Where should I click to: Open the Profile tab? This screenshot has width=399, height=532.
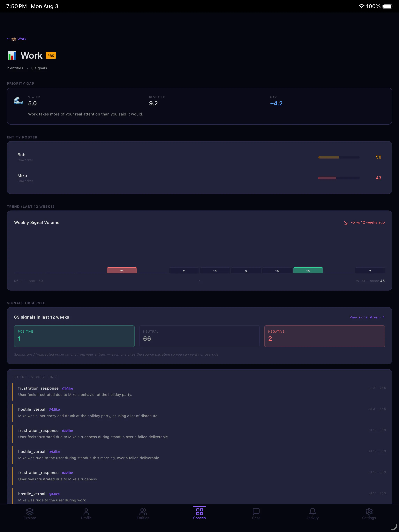(86, 514)
